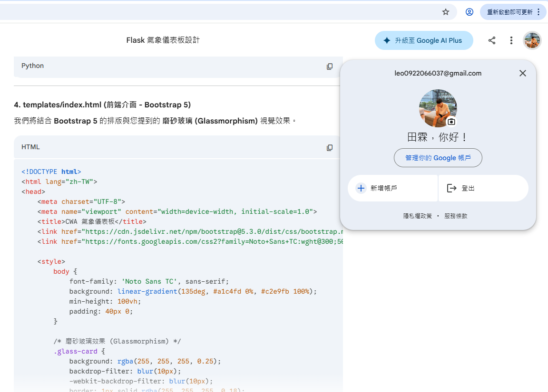Click 重新啟動即可更新 browser update button
548x392 pixels.
coord(509,12)
